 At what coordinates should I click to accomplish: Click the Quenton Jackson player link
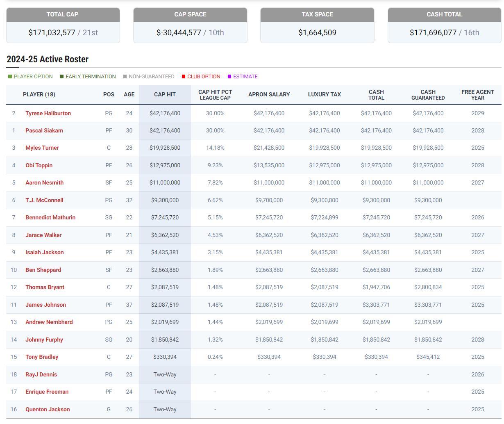point(48,409)
